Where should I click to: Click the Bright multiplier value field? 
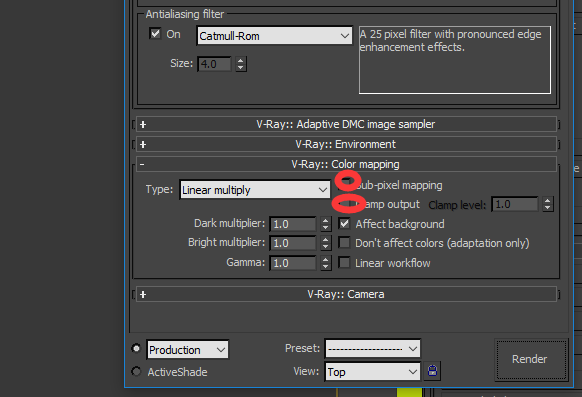click(x=293, y=243)
